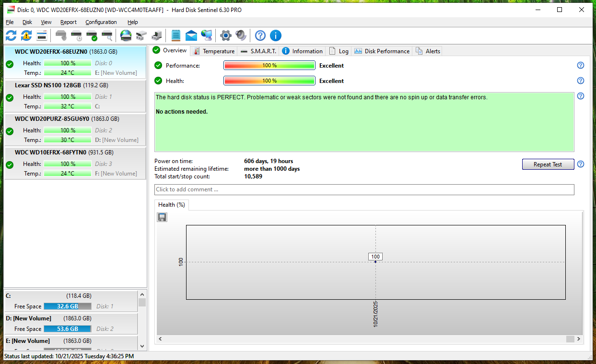Click the save icon above the health graph
Viewport: 596px width, 364px height.
[162, 217]
